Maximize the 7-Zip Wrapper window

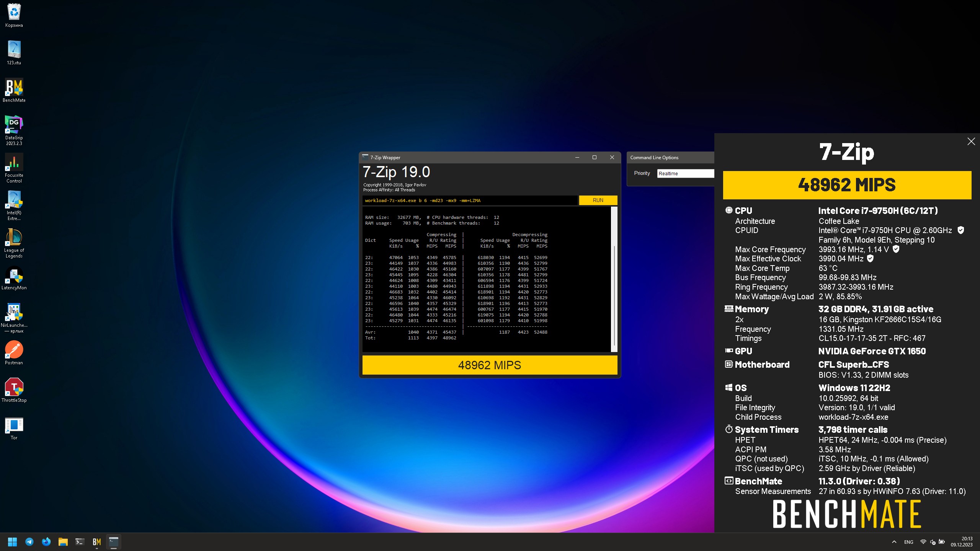(595, 157)
